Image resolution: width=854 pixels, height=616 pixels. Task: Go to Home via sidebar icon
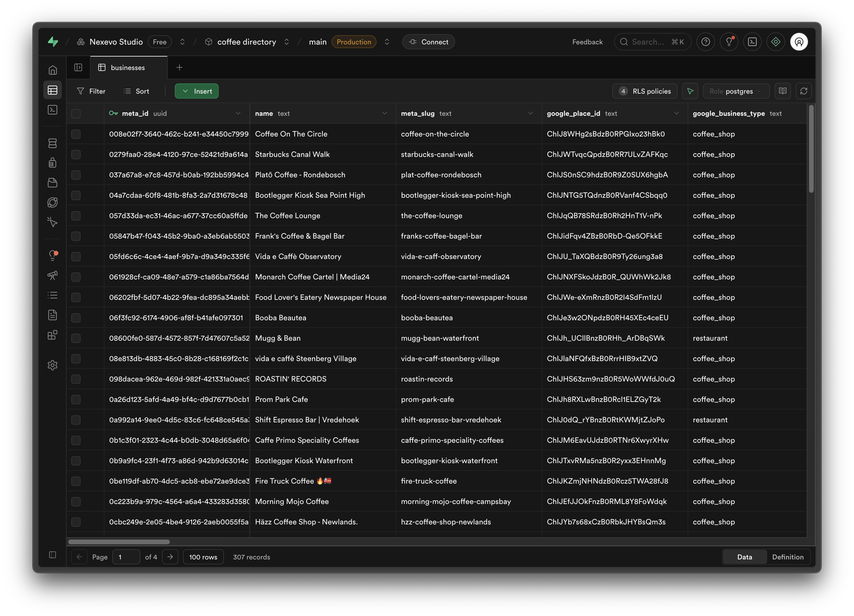[x=53, y=70]
